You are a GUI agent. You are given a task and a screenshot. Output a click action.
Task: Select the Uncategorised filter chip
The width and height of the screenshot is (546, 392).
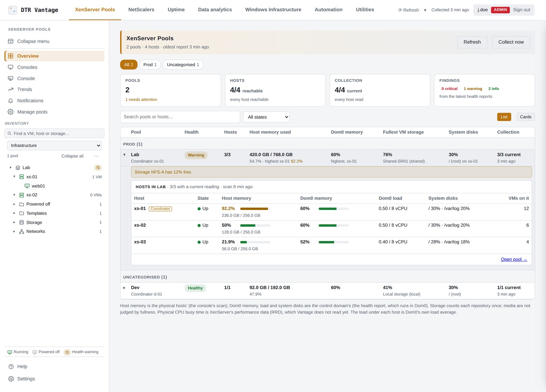(183, 65)
